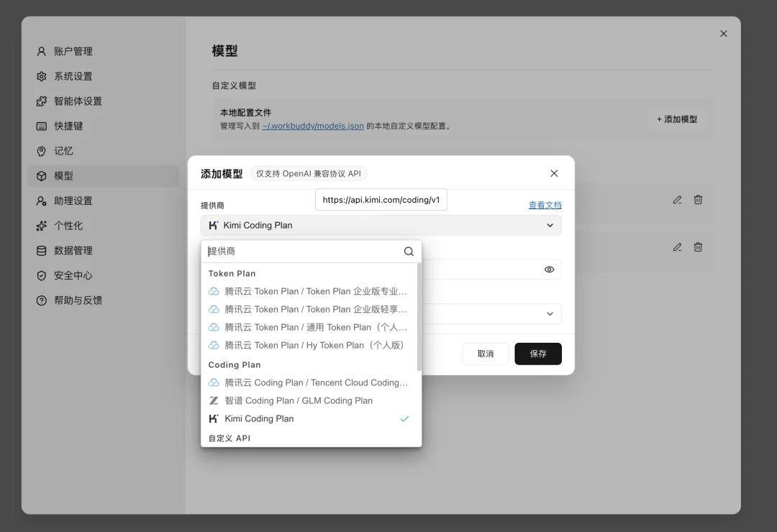Click the gear icon beside 系统设置
Viewport: 777px width, 532px height.
tap(42, 76)
